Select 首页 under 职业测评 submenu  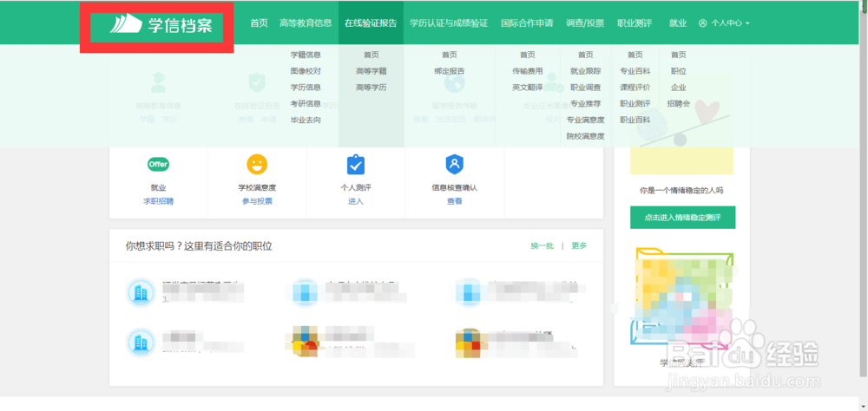(x=635, y=55)
